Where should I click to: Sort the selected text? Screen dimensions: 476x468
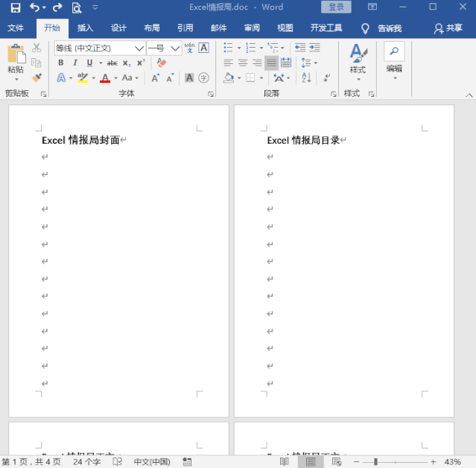pyautogui.click(x=306, y=78)
